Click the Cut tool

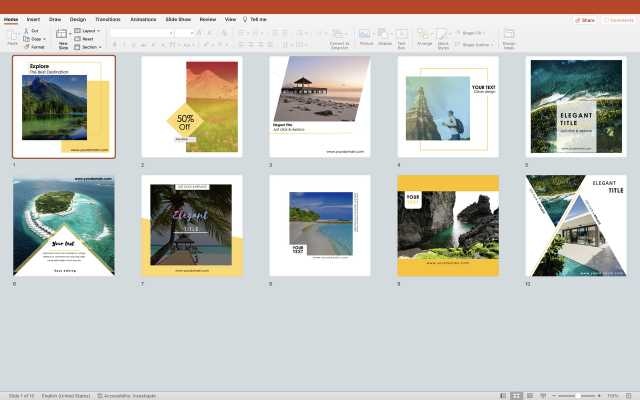click(34, 31)
